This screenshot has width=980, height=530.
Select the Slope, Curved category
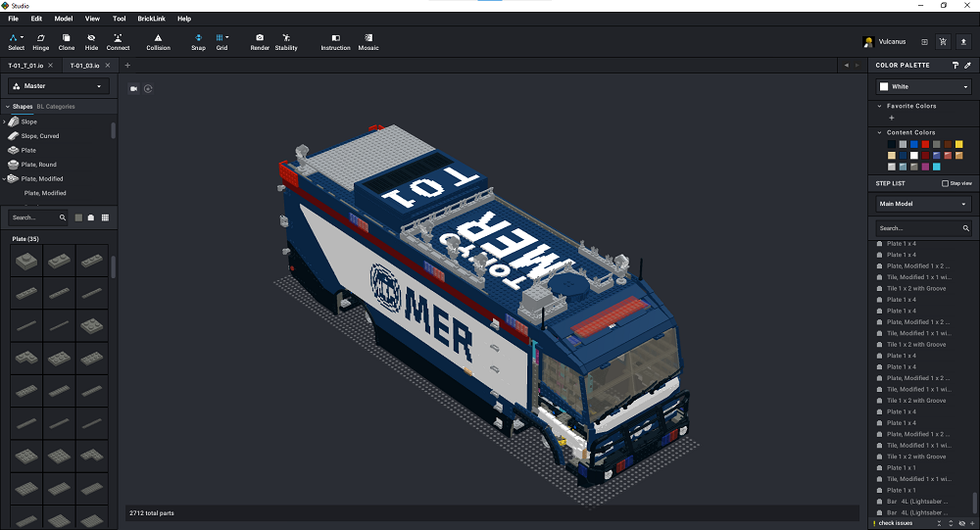coord(40,135)
